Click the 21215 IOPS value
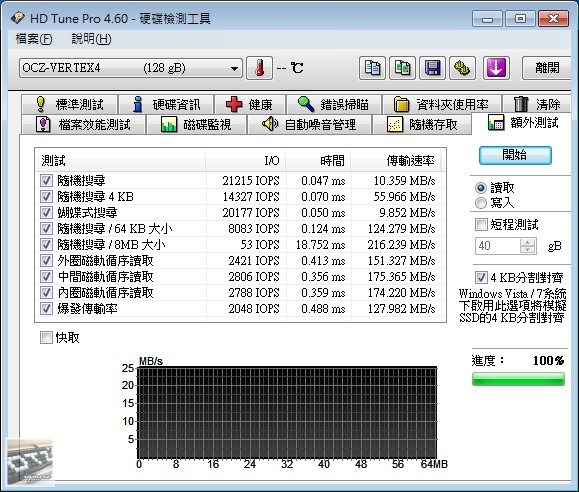 [x=251, y=181]
